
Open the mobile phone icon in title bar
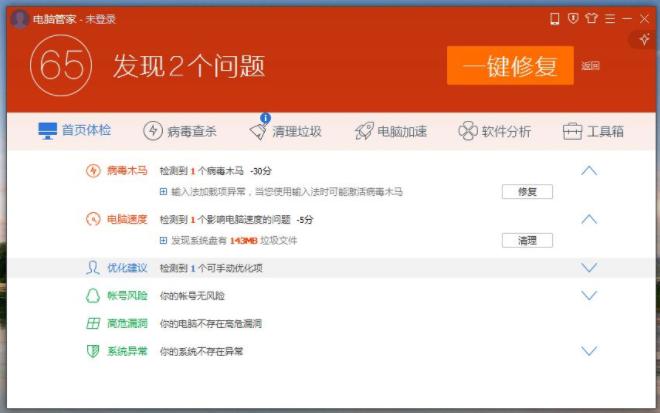[554, 19]
